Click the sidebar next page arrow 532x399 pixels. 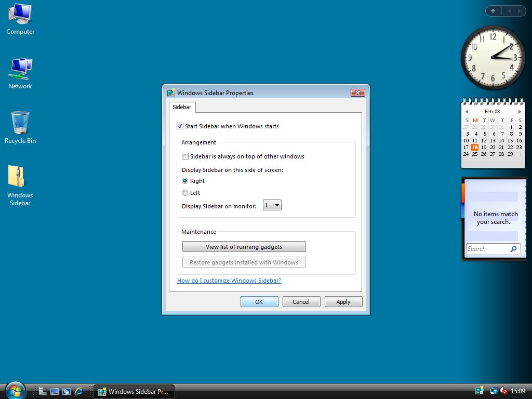(x=519, y=11)
